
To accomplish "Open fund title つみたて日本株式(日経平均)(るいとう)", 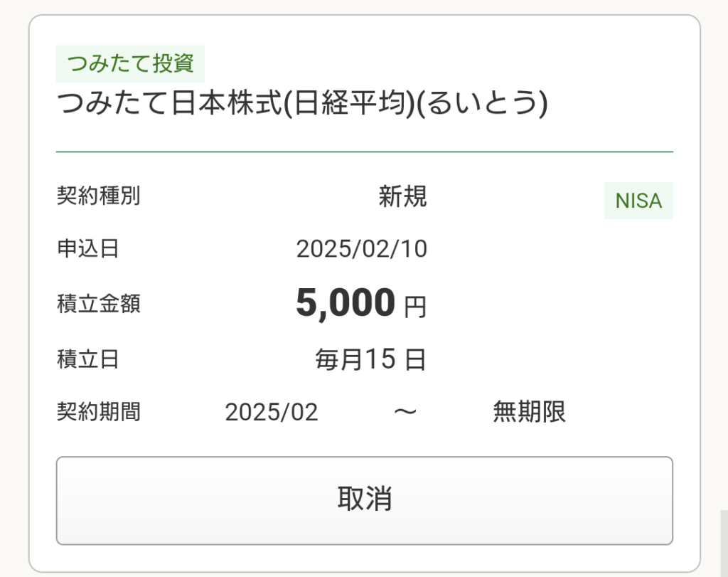I will (x=301, y=102).
